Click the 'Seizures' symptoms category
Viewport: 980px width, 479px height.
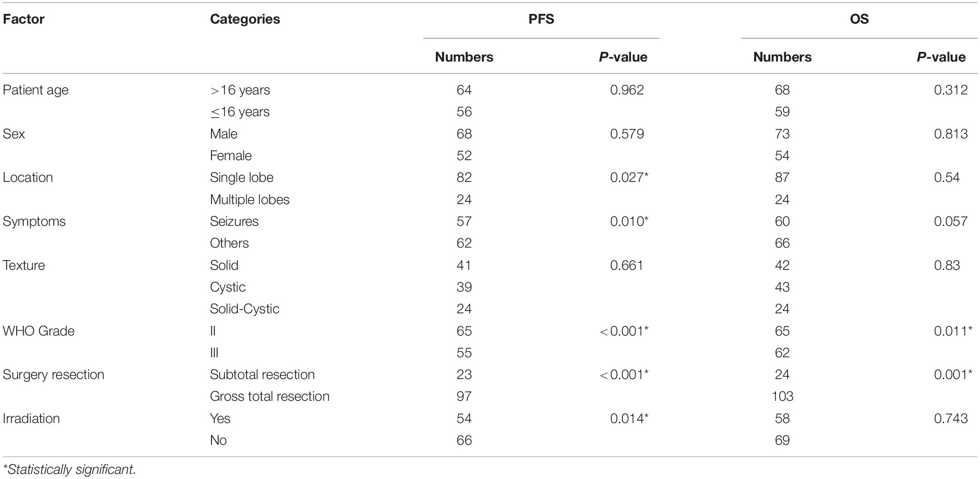pyautogui.click(x=234, y=221)
